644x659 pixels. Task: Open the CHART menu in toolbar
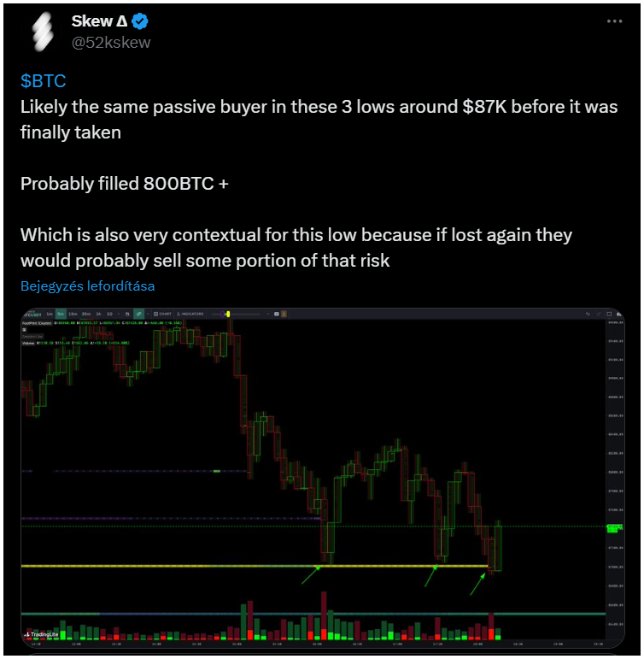click(162, 314)
